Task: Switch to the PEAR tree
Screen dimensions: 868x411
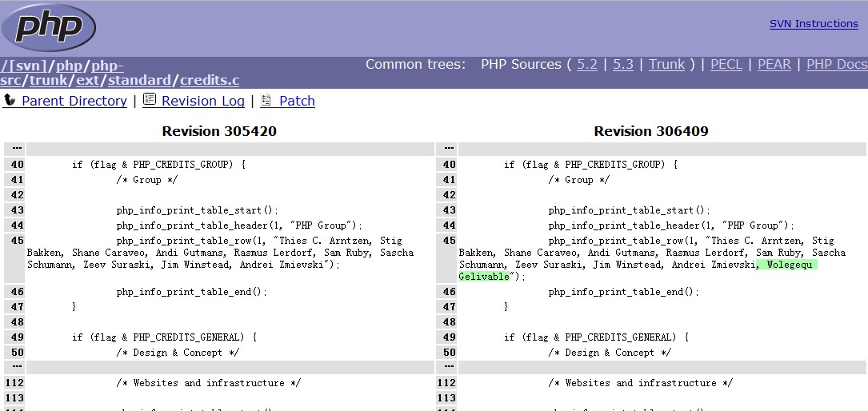Action: pyautogui.click(x=774, y=65)
